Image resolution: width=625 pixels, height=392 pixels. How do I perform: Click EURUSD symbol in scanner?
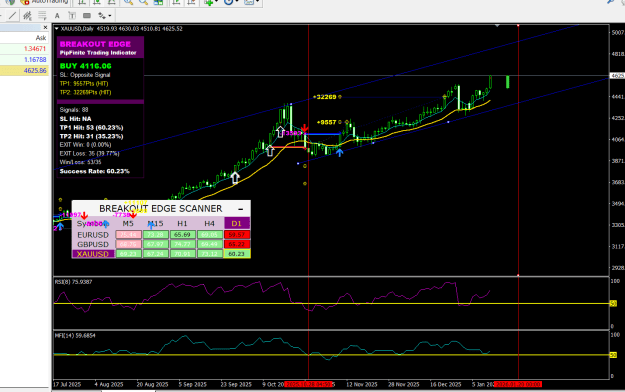click(93, 235)
